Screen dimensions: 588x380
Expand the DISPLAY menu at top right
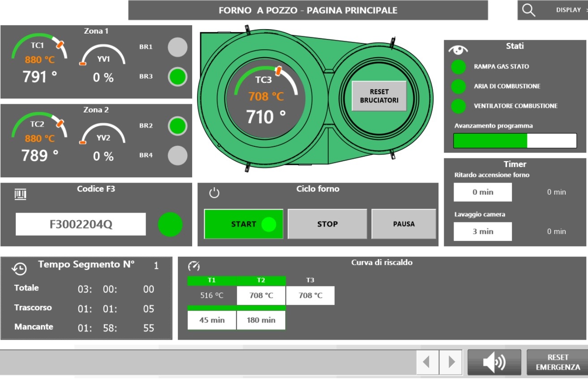pos(569,10)
